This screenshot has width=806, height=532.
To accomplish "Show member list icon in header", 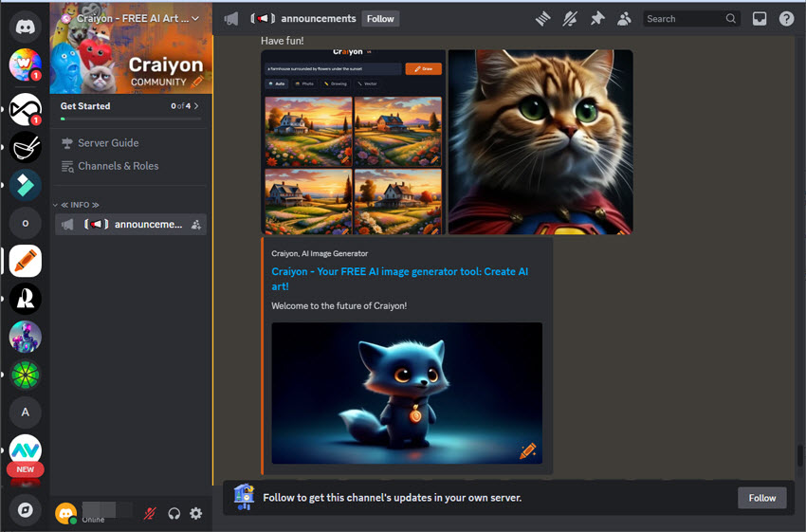I will pyautogui.click(x=624, y=19).
